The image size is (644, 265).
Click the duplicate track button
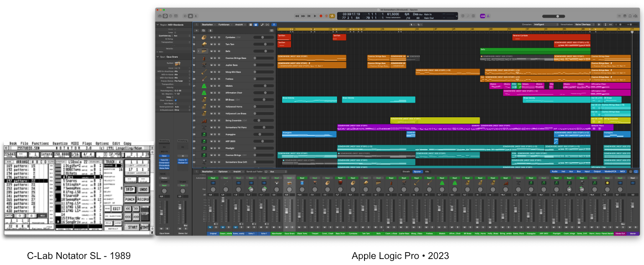tap(204, 30)
